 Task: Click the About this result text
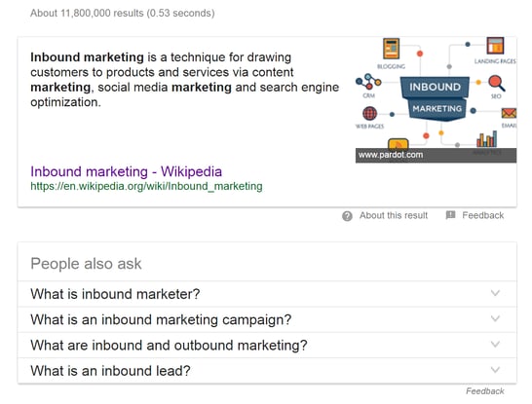click(394, 215)
